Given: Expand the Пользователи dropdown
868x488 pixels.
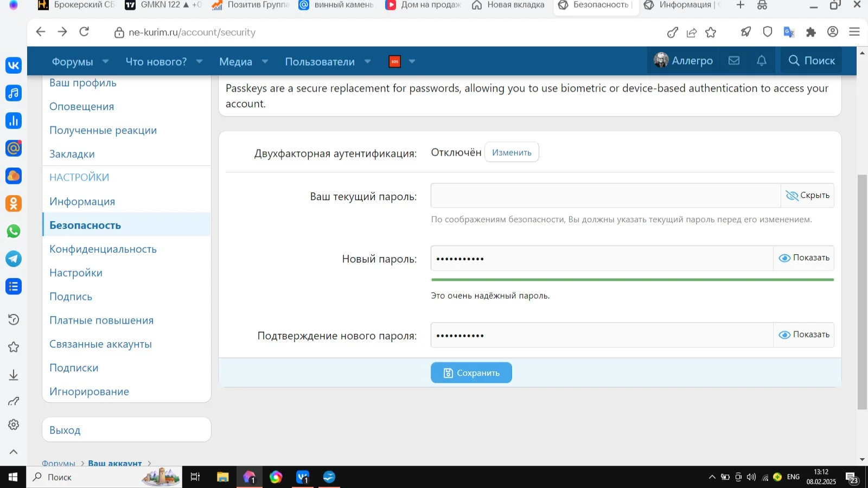Looking at the screenshot, I should (367, 61).
